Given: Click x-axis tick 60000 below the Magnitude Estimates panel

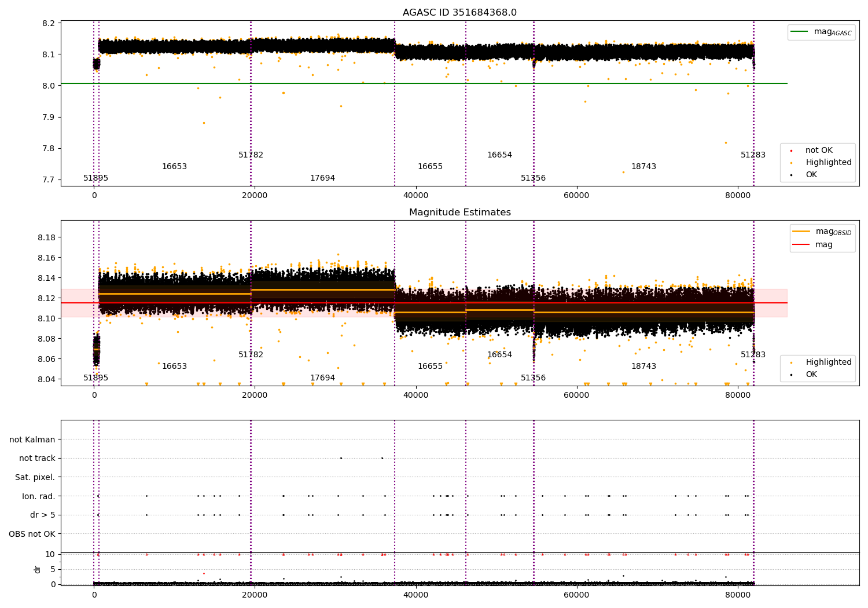Looking at the screenshot, I should coord(576,395).
